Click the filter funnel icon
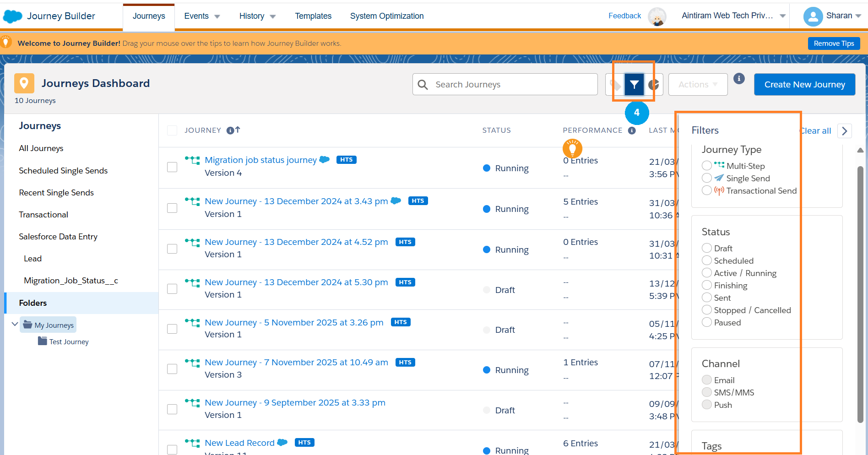868x455 pixels. point(634,84)
